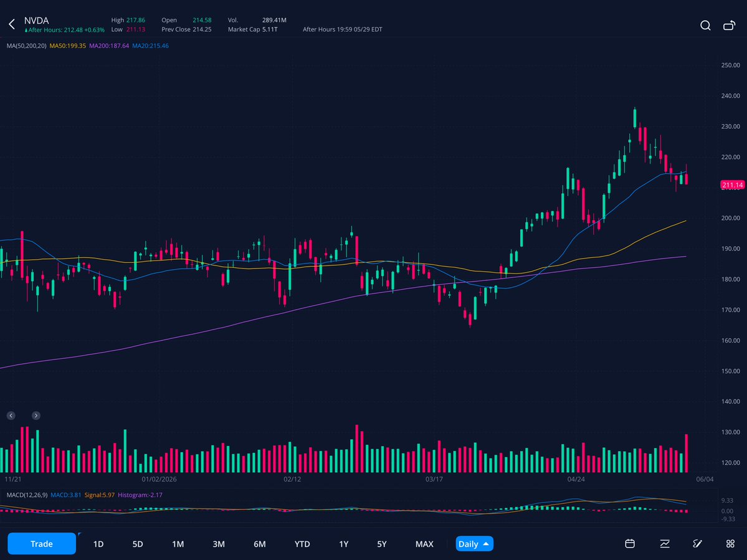Image resolution: width=747 pixels, height=560 pixels.
Task: Click the MA20:215.46 legend value
Action: click(x=150, y=45)
